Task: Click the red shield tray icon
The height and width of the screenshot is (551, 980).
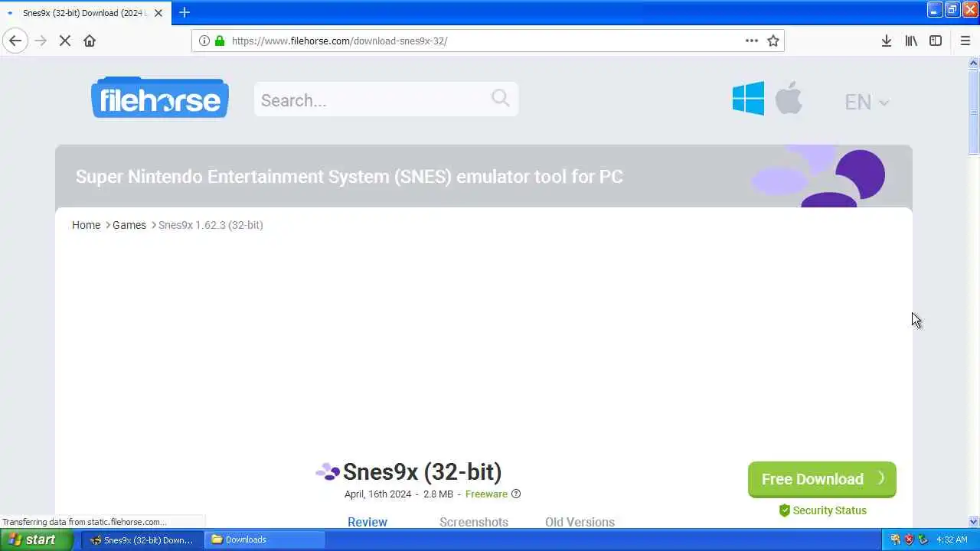Action: coord(909,540)
